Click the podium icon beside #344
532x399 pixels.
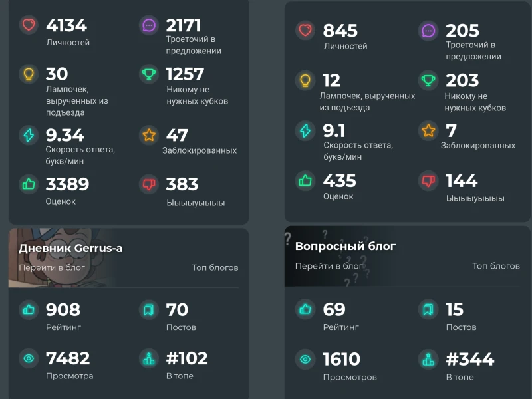(428, 359)
